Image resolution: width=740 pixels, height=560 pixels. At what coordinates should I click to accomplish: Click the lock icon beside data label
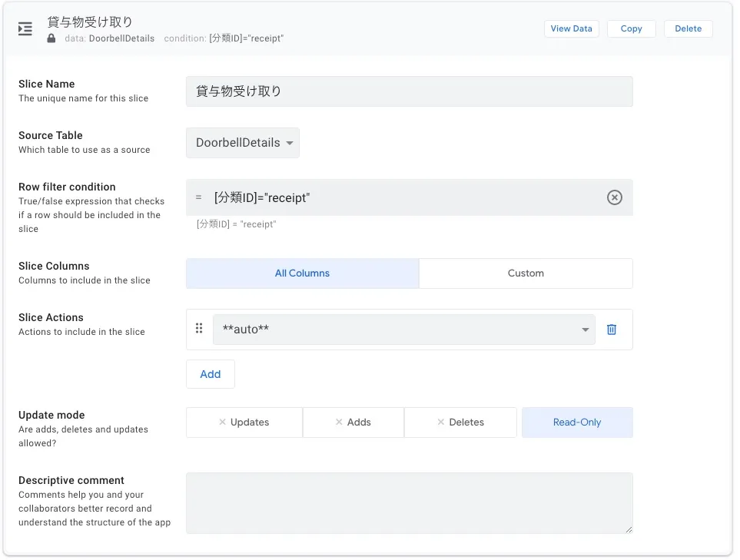coord(51,38)
